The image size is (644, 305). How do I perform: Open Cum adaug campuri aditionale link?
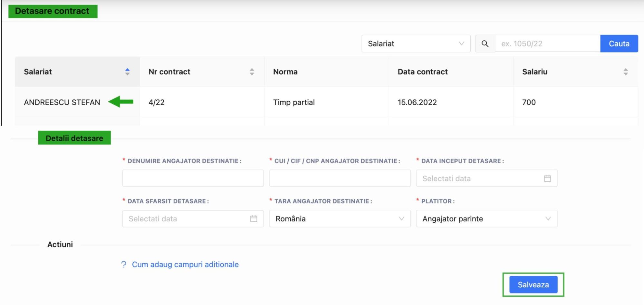(x=185, y=264)
